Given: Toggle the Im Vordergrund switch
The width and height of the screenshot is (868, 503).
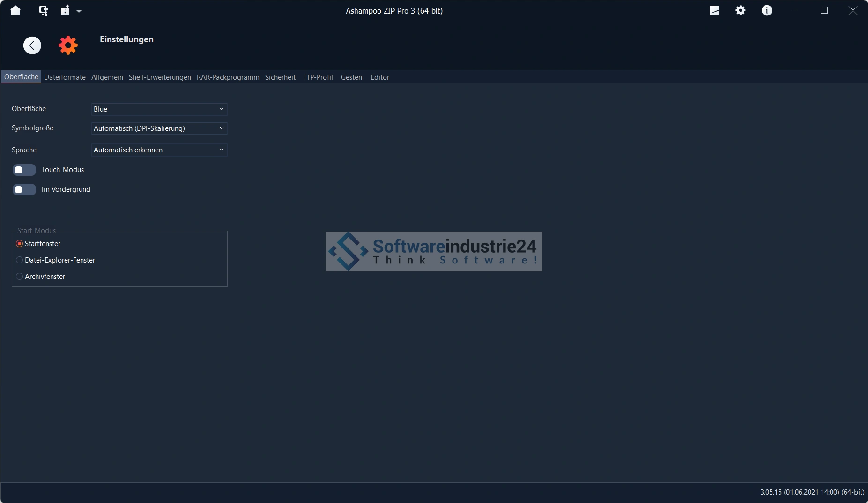Looking at the screenshot, I should (24, 189).
